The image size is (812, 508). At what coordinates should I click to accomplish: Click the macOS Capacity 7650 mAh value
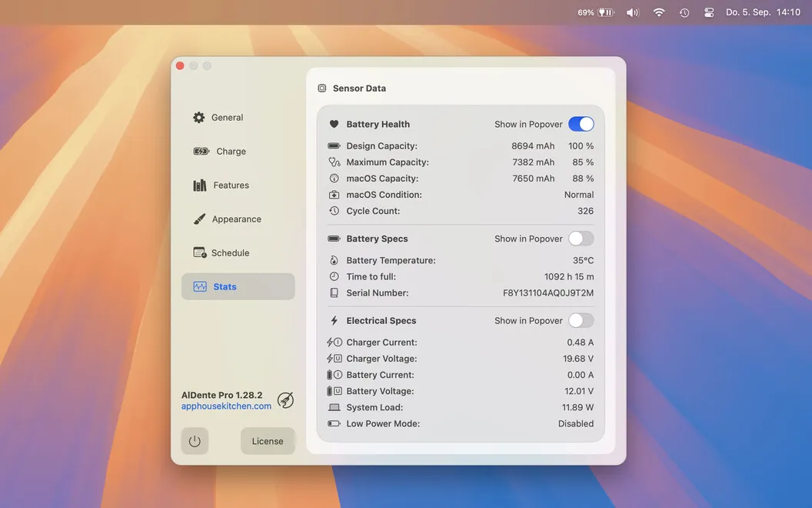(534, 179)
